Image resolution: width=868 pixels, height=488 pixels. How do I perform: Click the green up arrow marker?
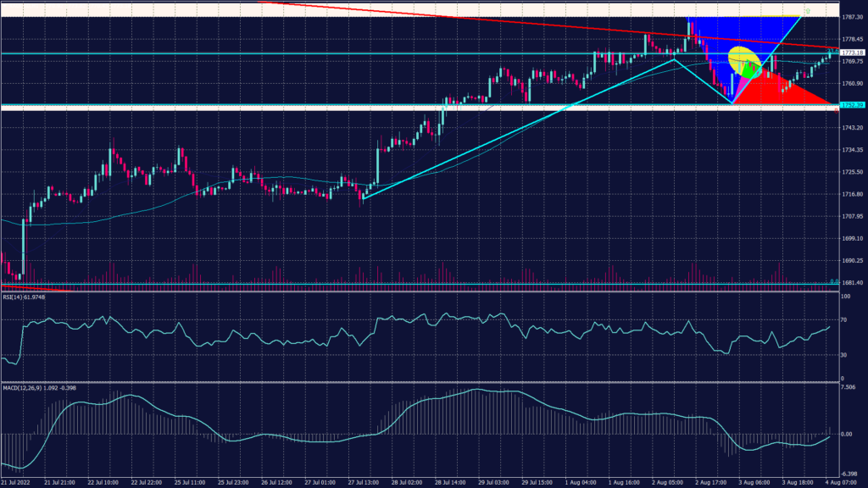[x=808, y=11]
